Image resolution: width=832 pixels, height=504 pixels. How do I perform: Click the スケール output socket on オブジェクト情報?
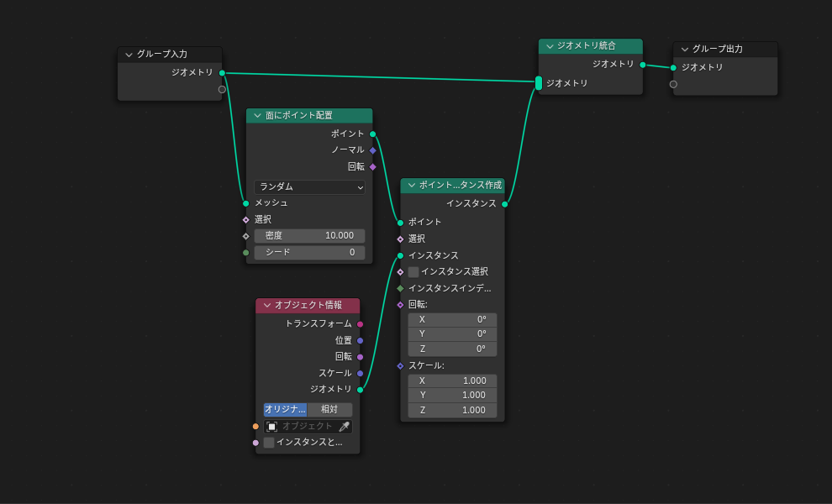click(360, 373)
